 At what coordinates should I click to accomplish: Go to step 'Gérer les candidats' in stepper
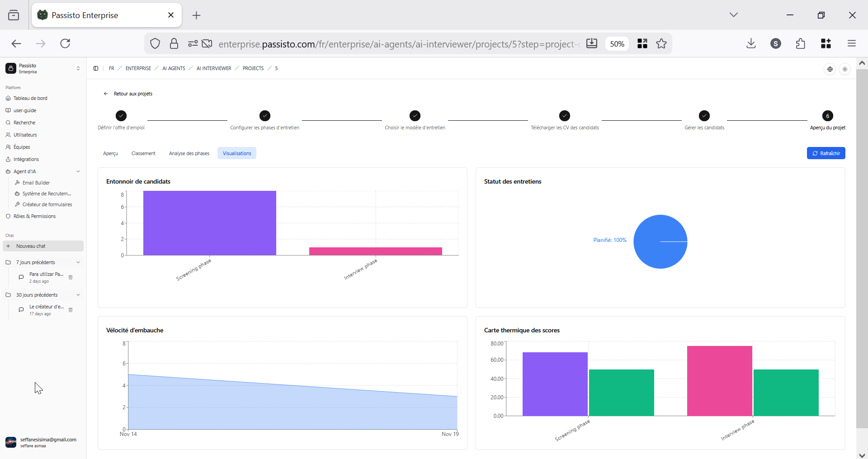coord(704,116)
